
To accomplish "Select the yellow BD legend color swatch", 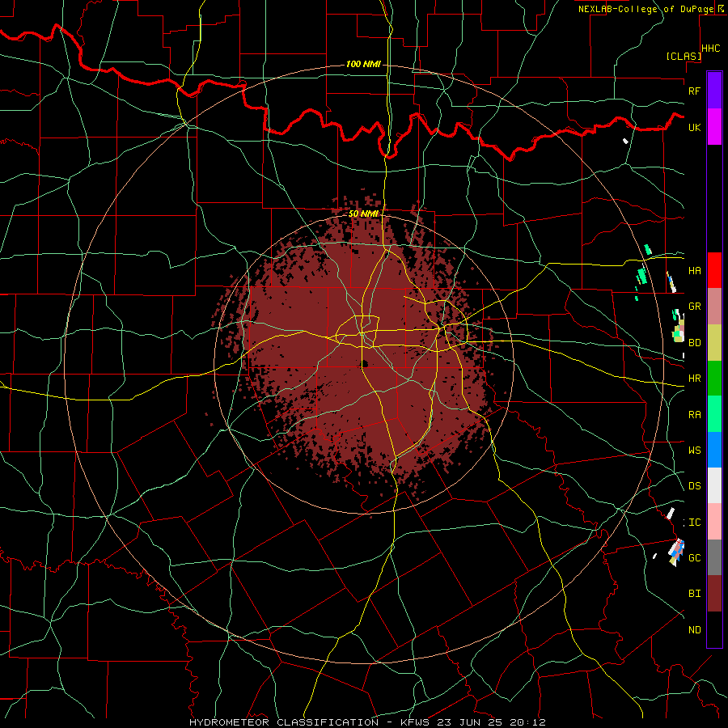I will click(x=714, y=343).
